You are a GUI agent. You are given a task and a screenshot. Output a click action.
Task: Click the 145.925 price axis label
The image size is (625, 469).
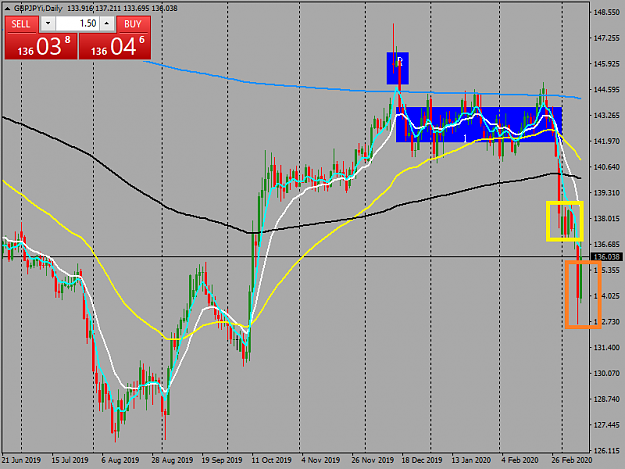(607, 64)
